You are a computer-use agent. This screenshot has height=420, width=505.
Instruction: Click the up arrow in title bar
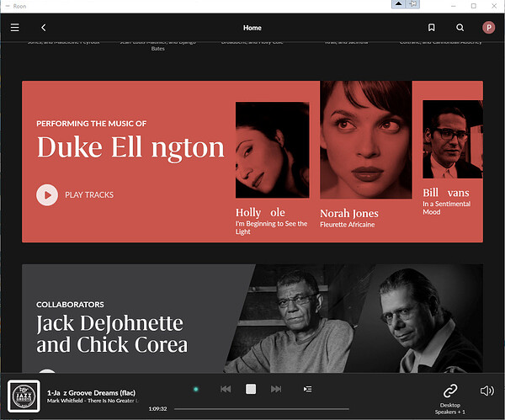pyautogui.click(x=398, y=4)
